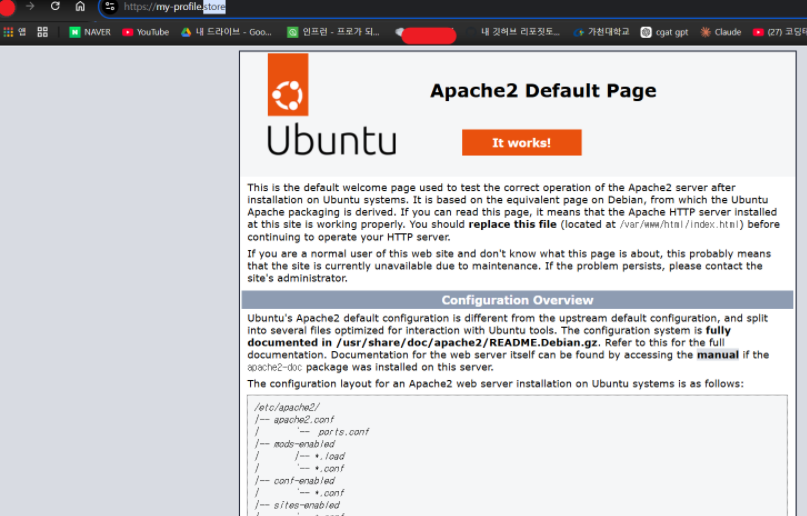Viewport: 807px width, 516px height.
Task: Click 'replace this file' bold text
Action: coord(513,224)
